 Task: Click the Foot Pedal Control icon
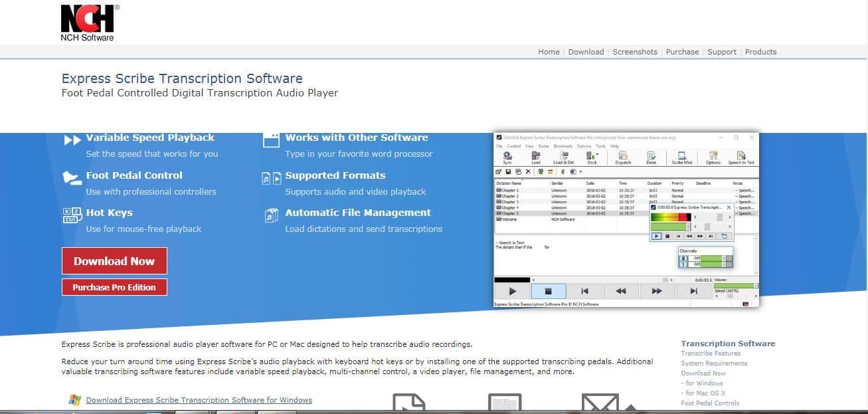(72, 177)
